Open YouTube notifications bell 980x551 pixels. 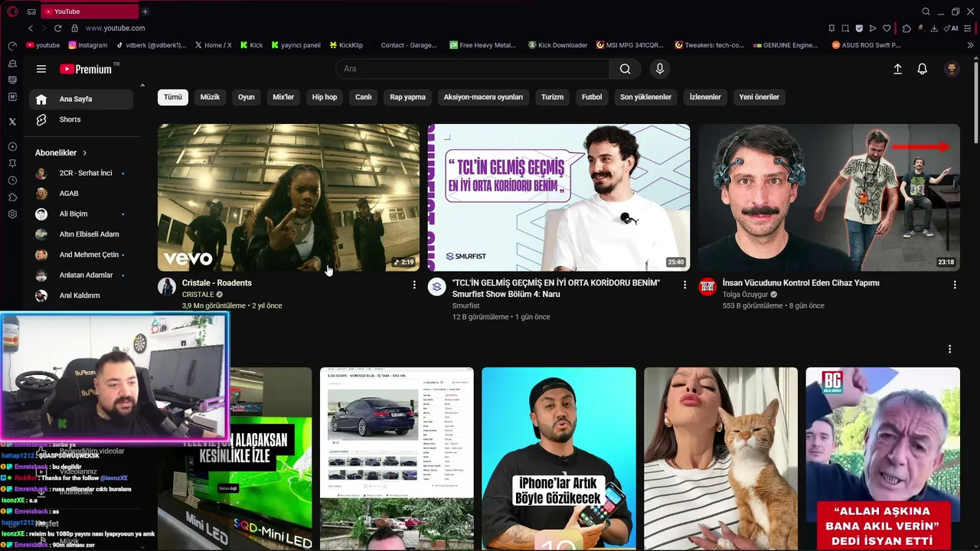(923, 69)
